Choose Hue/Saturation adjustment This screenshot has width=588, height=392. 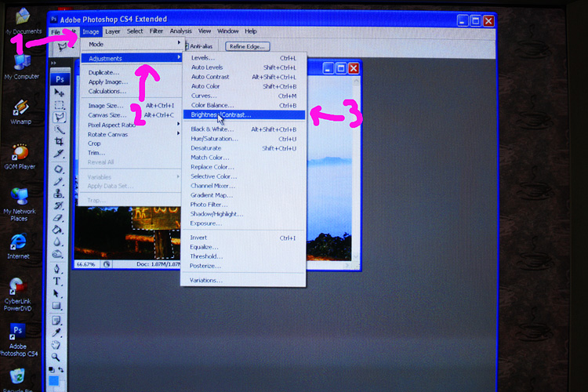[x=244, y=139]
